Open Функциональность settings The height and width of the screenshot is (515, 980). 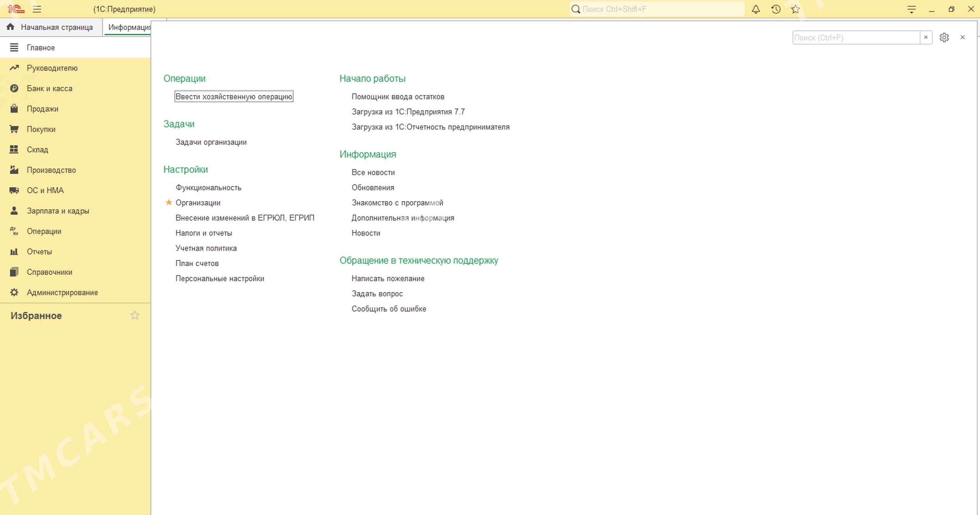point(209,188)
